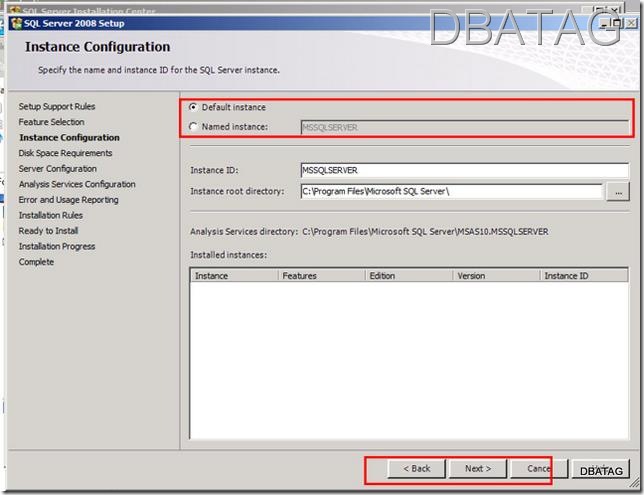
Task: Select the Named instance radio button
Action: coord(193,127)
